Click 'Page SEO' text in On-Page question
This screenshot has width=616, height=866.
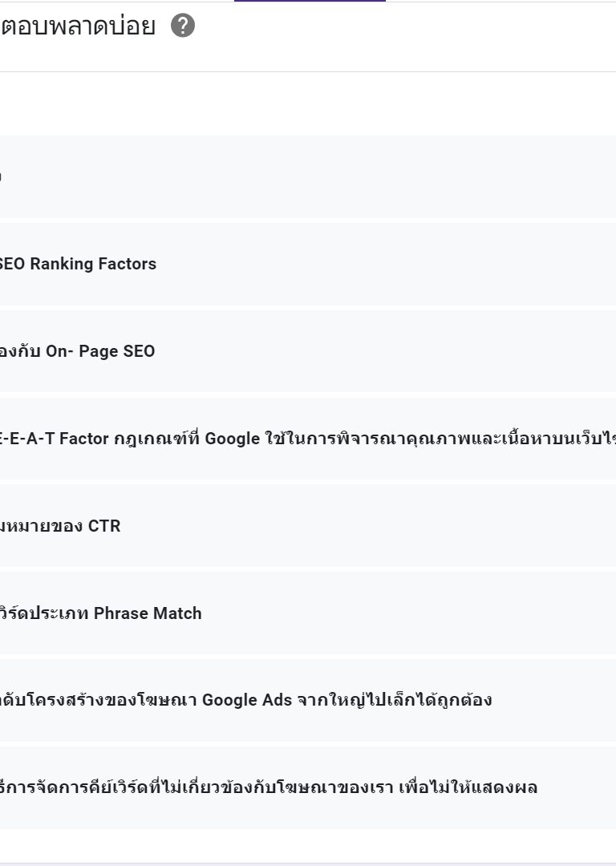click(116, 351)
